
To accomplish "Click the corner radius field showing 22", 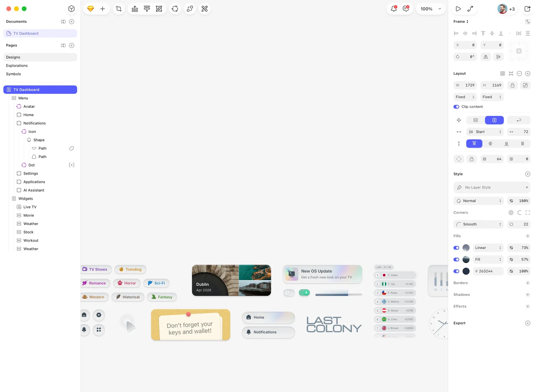I will tap(519, 224).
